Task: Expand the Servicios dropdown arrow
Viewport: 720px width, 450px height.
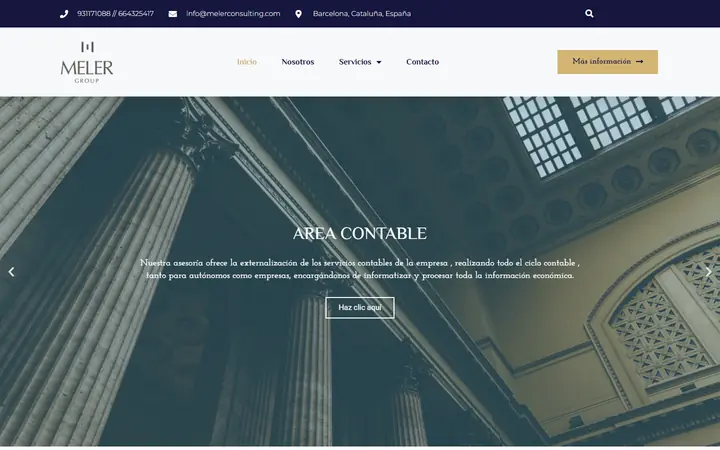Action: (379, 62)
